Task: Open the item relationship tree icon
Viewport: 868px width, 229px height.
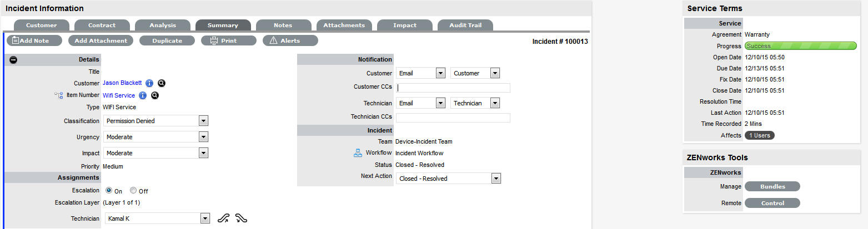Action: 58,95
